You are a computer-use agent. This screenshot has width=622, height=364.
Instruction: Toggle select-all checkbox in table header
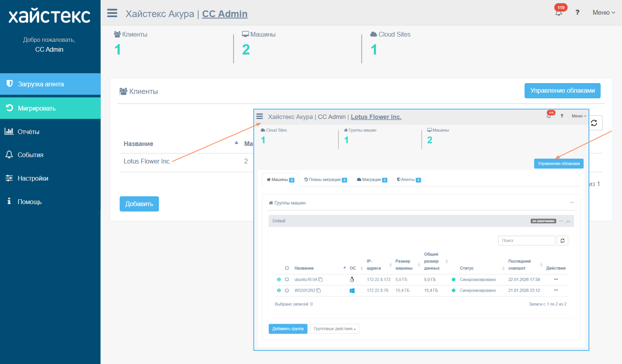click(x=287, y=268)
